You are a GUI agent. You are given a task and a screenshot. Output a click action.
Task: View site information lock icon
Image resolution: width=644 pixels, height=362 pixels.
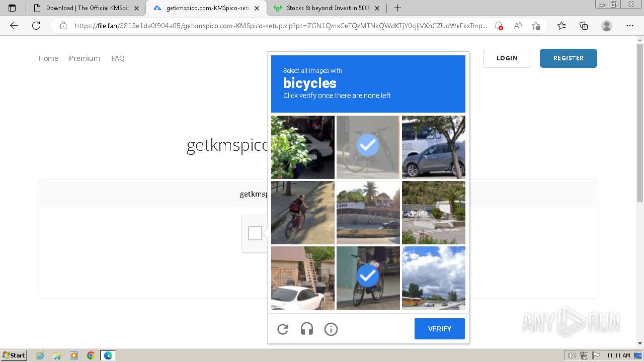63,26
